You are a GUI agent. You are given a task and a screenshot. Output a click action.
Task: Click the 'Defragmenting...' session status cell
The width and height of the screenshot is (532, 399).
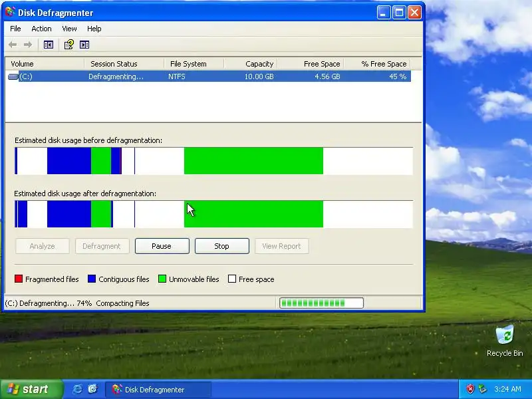click(116, 76)
